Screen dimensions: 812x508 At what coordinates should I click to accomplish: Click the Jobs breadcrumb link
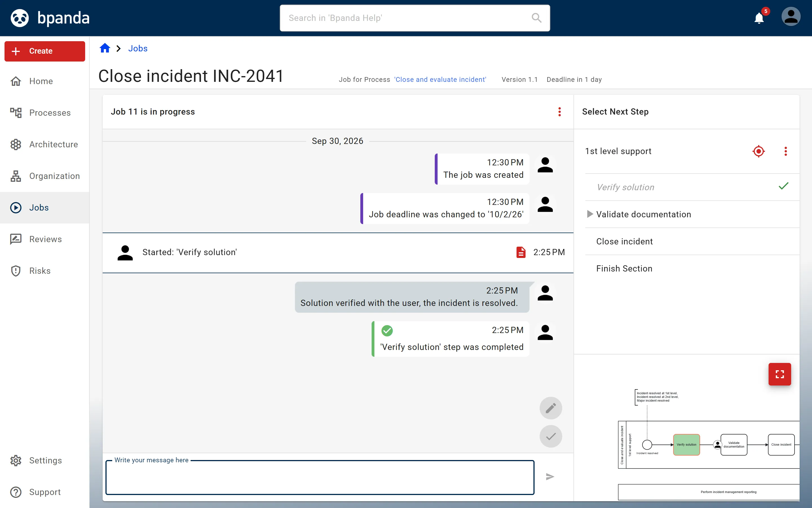138,48
